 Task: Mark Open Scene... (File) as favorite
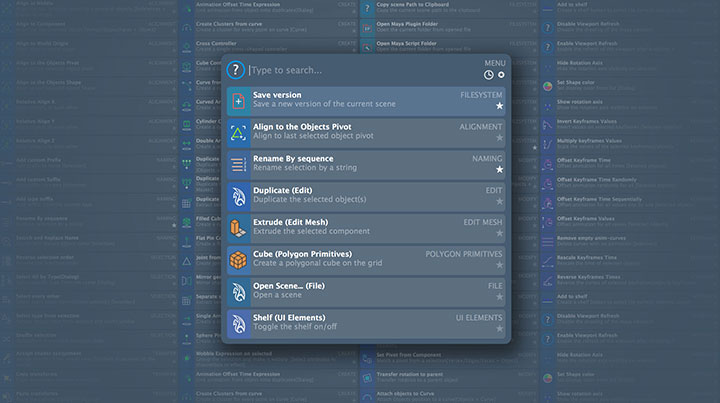pos(499,297)
